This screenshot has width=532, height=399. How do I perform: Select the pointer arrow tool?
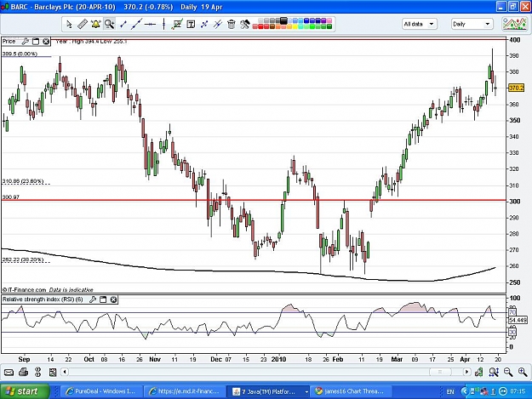(x=69, y=24)
